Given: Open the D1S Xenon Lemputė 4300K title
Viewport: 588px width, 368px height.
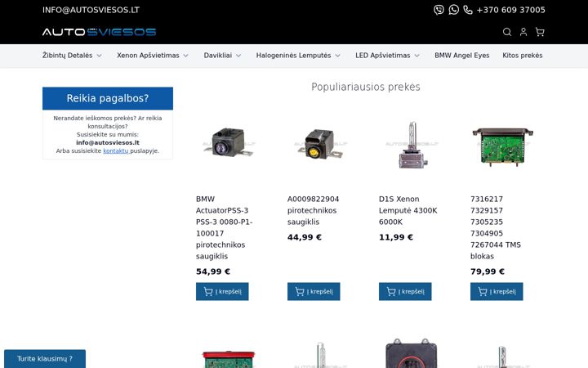Looking at the screenshot, I should coord(408,210).
